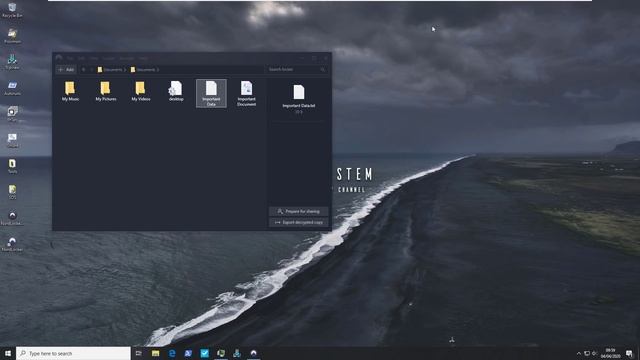Select the desktop settings file
The height and width of the screenshot is (360, 640).
pyautogui.click(x=176, y=91)
